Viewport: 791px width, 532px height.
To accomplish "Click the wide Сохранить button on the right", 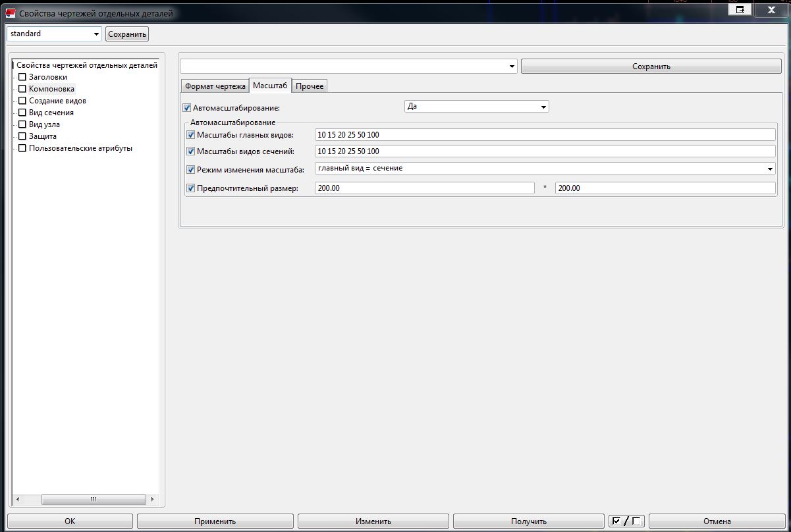I will tap(651, 66).
